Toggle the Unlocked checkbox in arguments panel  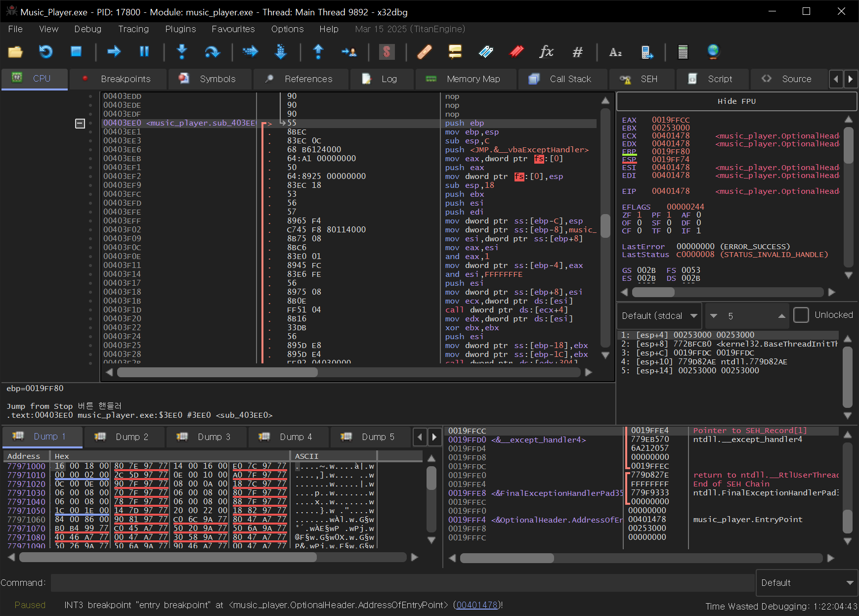click(801, 315)
